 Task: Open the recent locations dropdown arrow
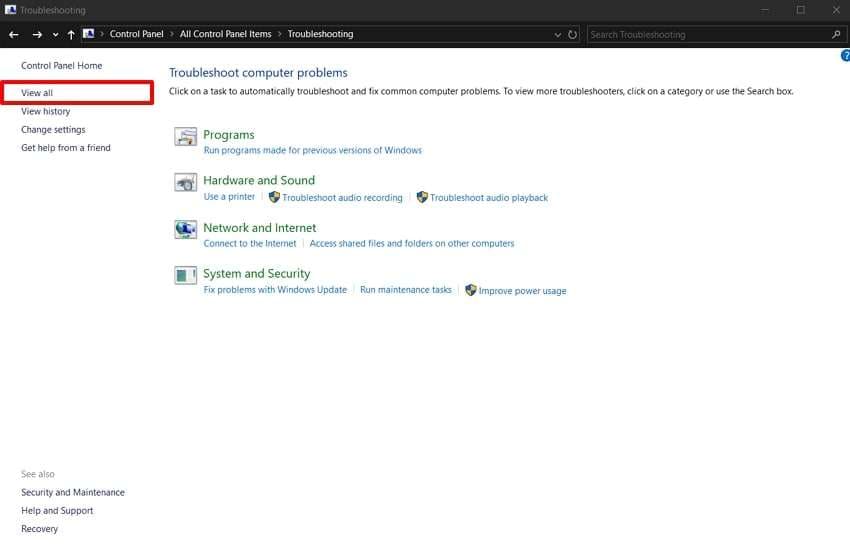tap(55, 35)
